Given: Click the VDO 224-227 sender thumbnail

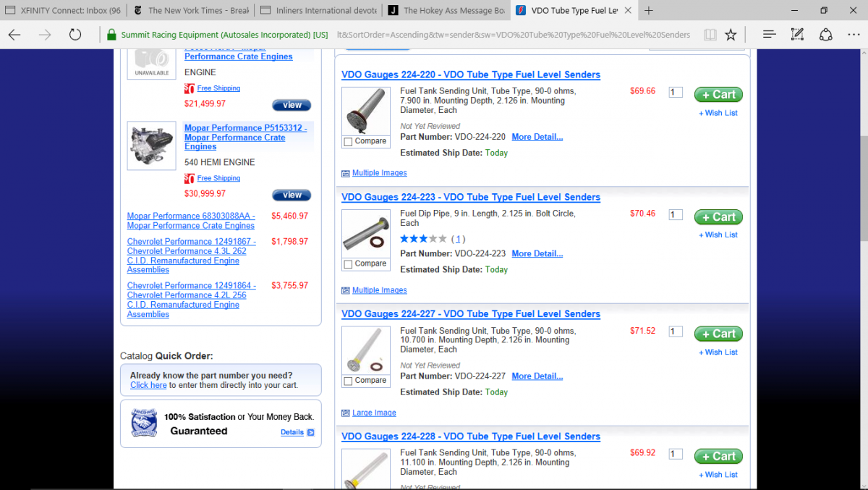Looking at the screenshot, I should 365,350.
